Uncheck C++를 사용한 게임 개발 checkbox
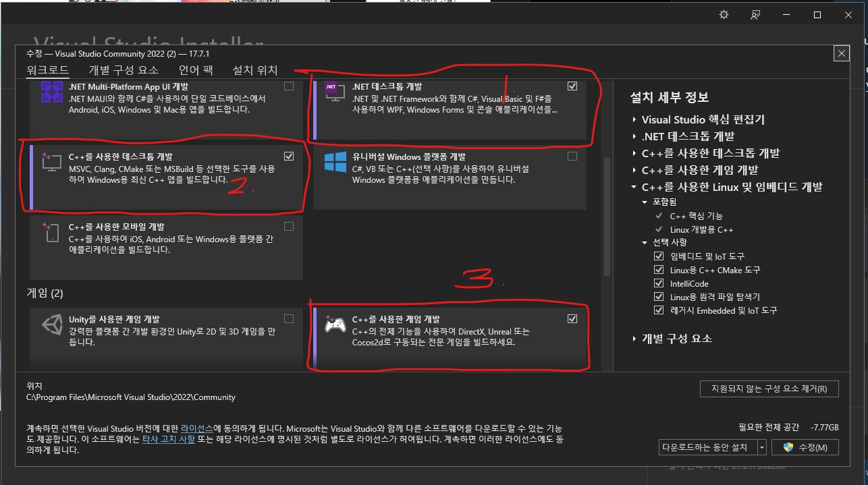868x485 pixels. [x=572, y=319]
